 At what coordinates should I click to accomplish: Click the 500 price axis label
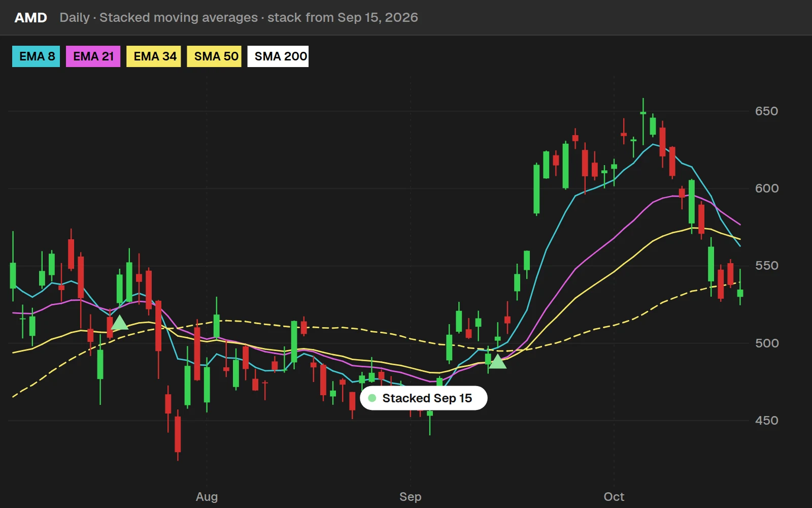[766, 343]
